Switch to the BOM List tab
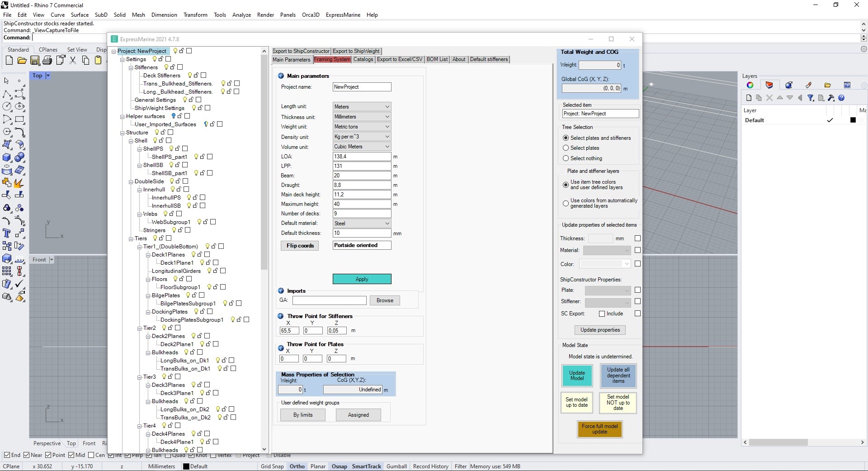 click(437, 59)
